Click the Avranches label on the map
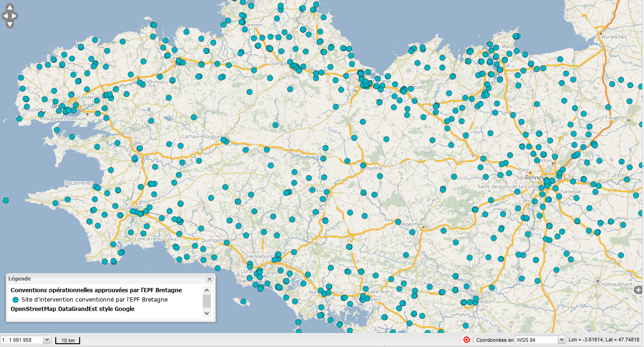 coord(614,37)
